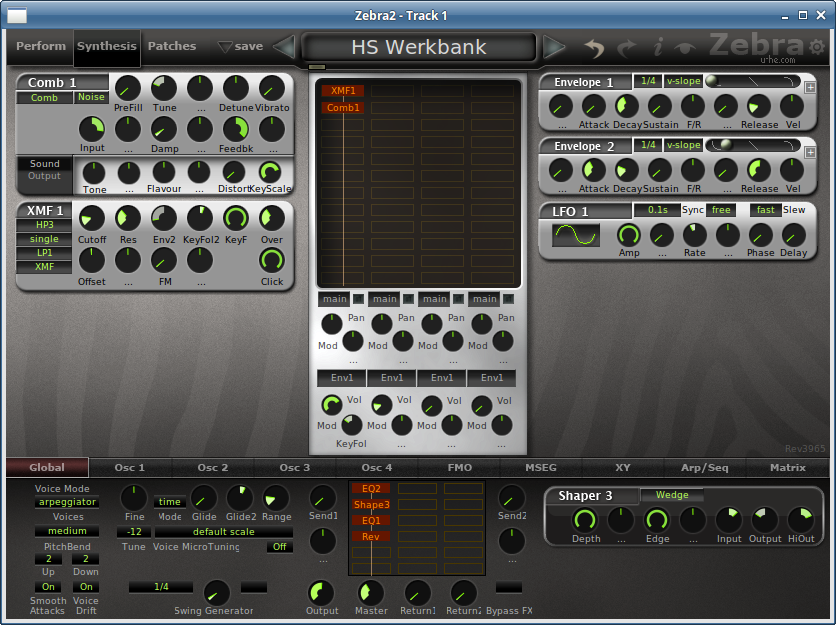Click the Master volume knob
This screenshot has height=625, width=836.
click(371, 592)
